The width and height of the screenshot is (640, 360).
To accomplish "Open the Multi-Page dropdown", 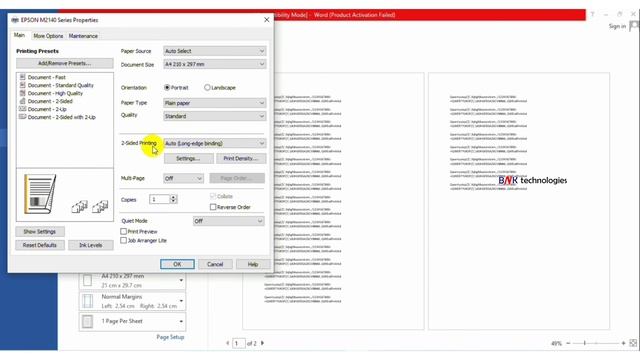I will point(183,178).
